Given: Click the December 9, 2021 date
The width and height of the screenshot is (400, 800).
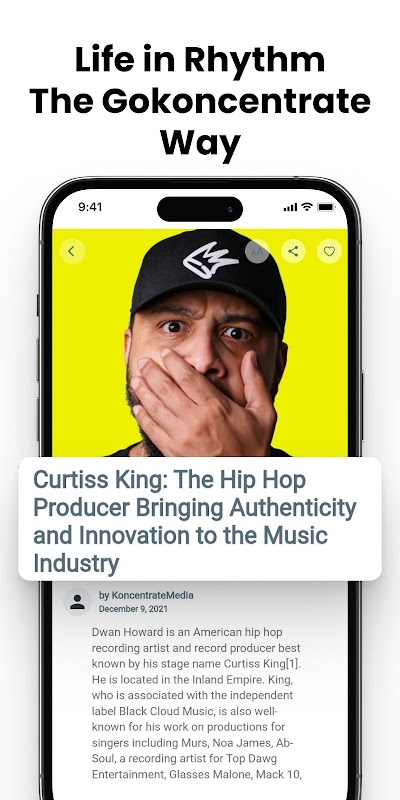Looking at the screenshot, I should point(133,609).
